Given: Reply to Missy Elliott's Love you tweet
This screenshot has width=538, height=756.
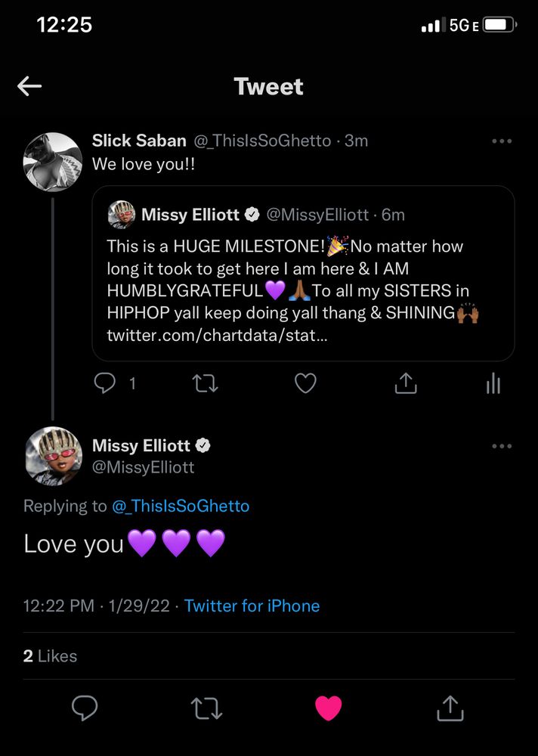Looking at the screenshot, I should (85, 708).
